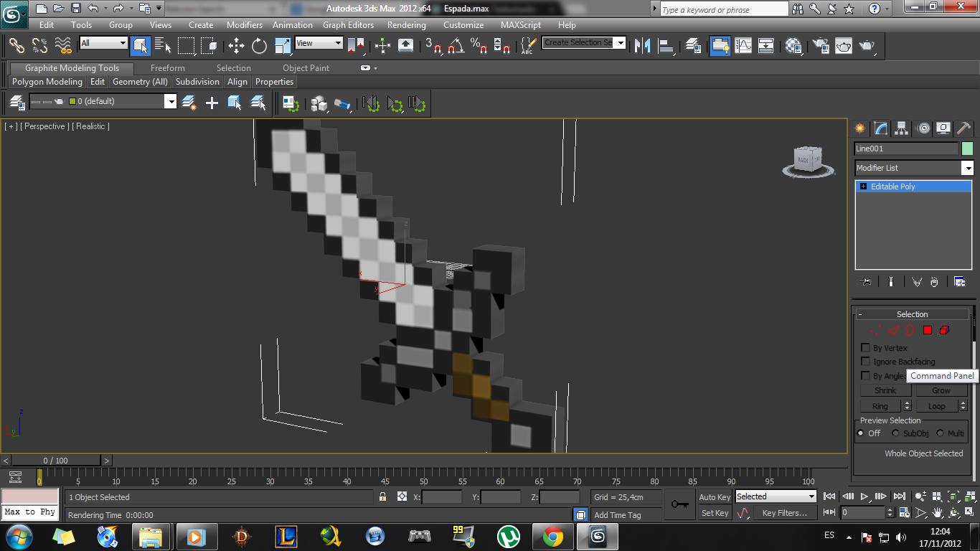
Task: Open the Curve Editor from the toolbar
Action: pyautogui.click(x=743, y=45)
